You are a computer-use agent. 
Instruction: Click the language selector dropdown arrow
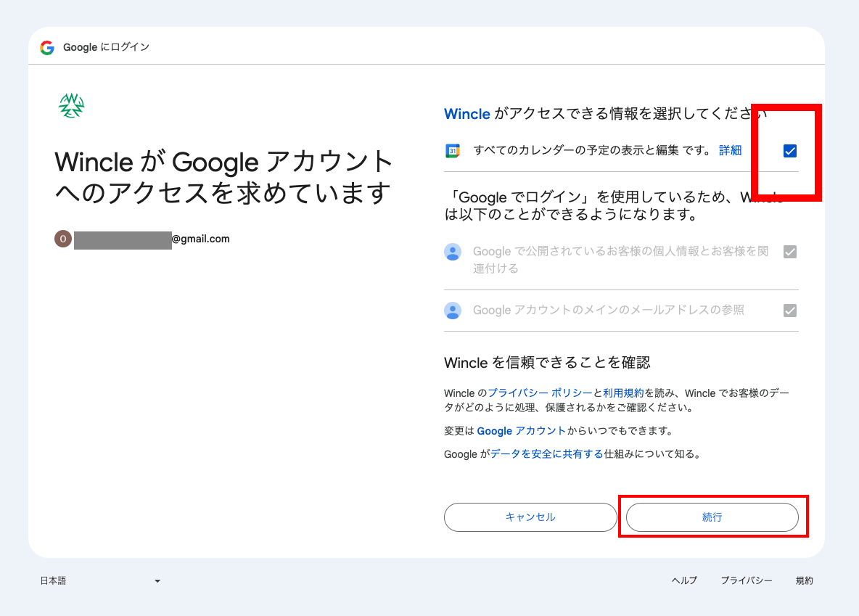pyautogui.click(x=157, y=581)
